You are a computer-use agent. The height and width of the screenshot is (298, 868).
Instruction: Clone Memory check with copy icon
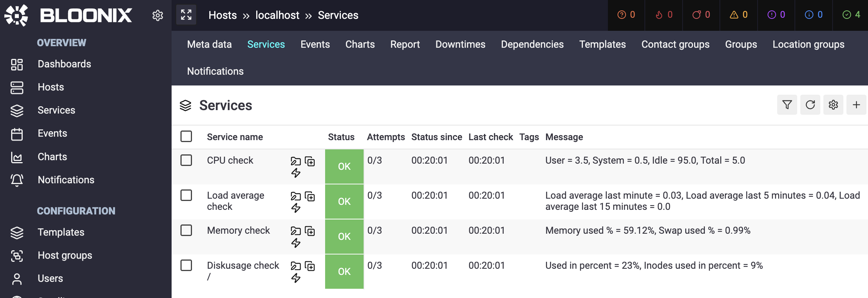[310, 231]
